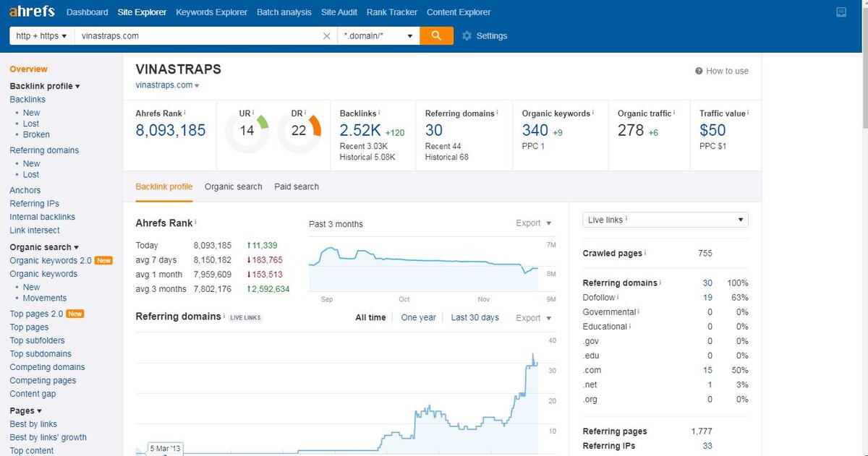The image size is (868, 456).
Task: Open Export menu for Referring domains chart
Action: tap(534, 318)
